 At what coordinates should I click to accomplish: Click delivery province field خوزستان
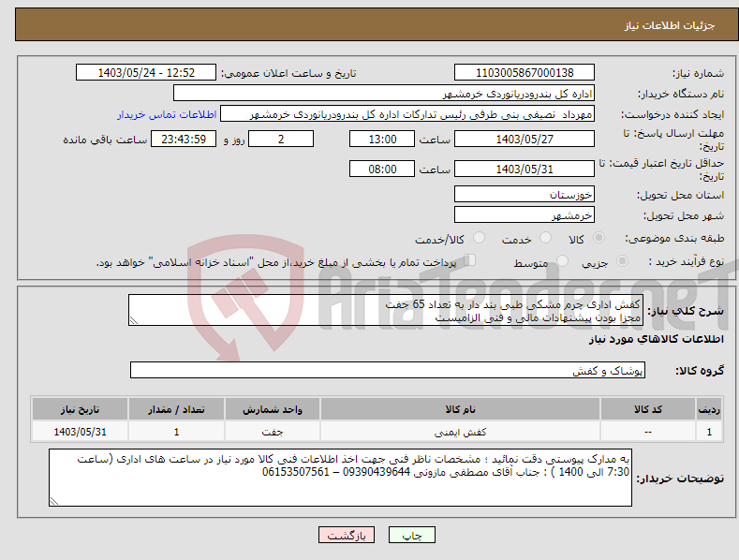[525, 194]
